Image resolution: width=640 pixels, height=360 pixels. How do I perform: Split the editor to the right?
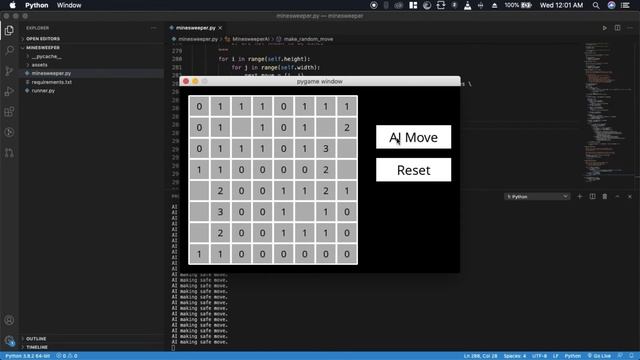pos(618,28)
